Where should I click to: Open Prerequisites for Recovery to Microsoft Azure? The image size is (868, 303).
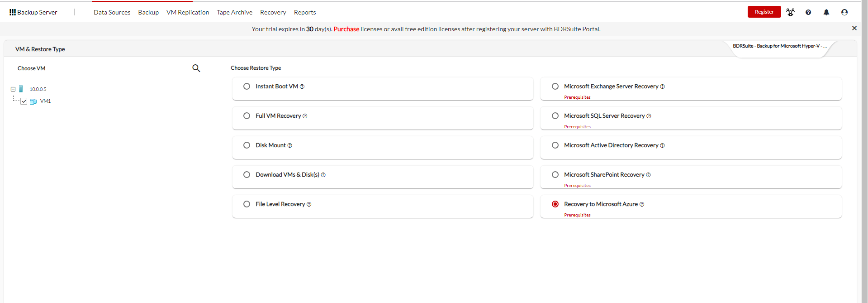[x=577, y=215]
